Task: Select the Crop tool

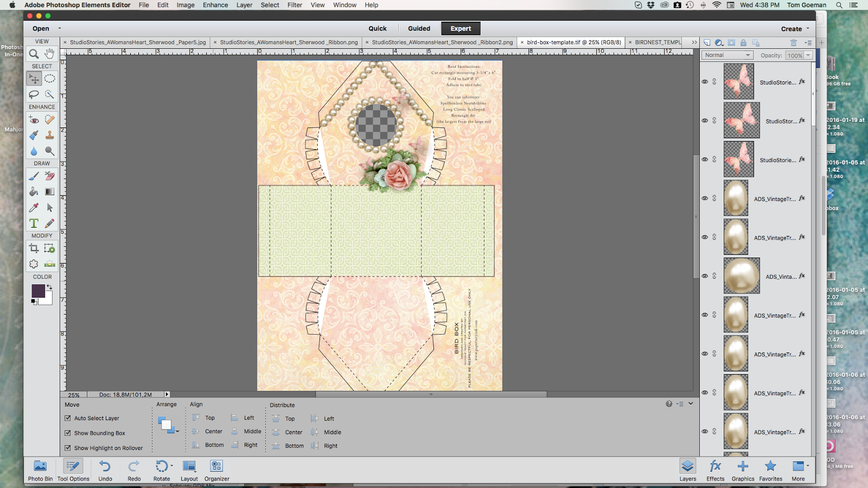Action: (34, 248)
